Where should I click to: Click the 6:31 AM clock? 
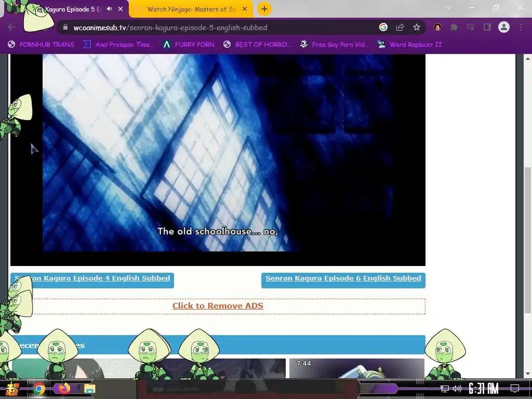[484, 389]
